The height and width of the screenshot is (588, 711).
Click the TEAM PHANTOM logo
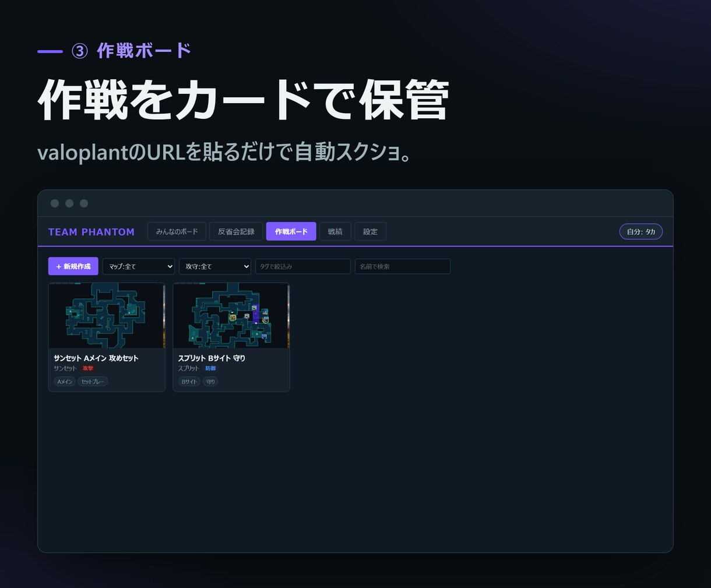(x=91, y=232)
